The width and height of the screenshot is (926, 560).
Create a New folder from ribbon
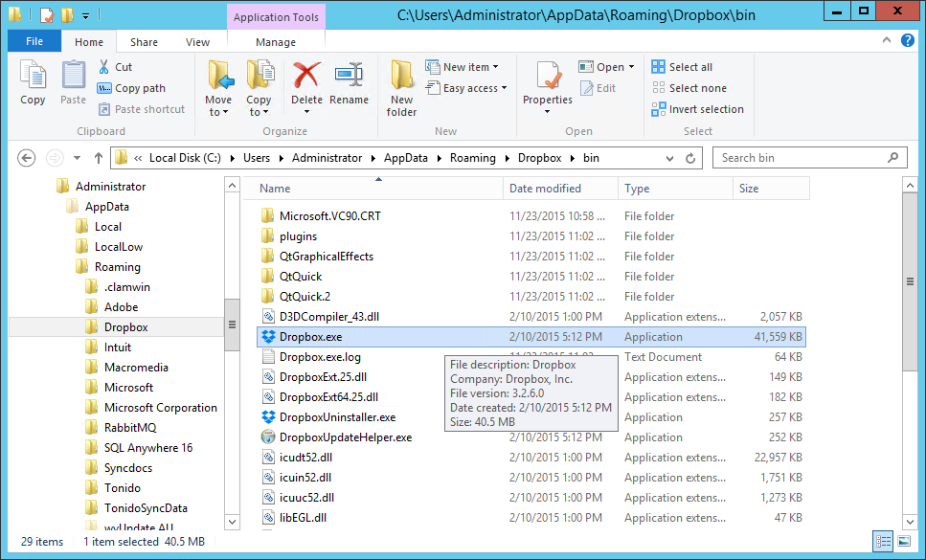pyautogui.click(x=401, y=87)
